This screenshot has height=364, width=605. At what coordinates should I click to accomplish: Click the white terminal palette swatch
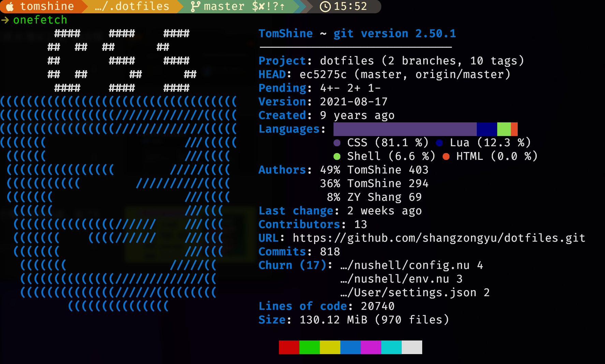412,347
